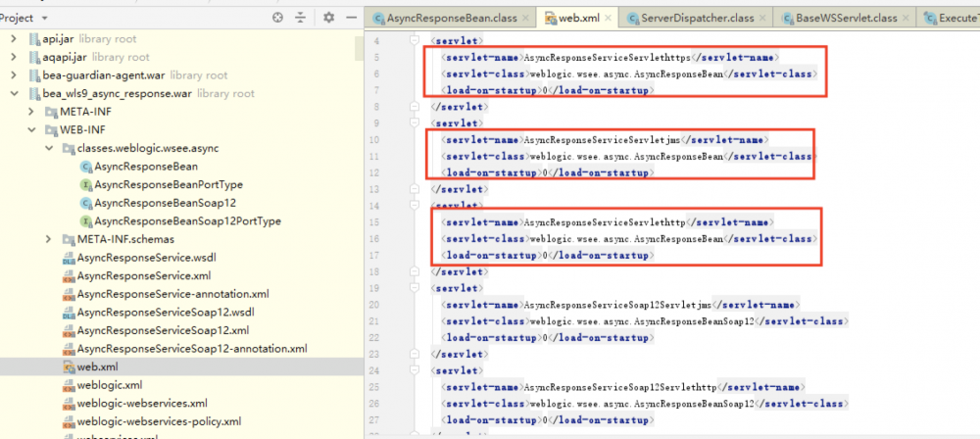Click the text AsyncResponseServiceSoap12Servletjms on line 20
Screen dimensions: 980x439
(x=617, y=305)
